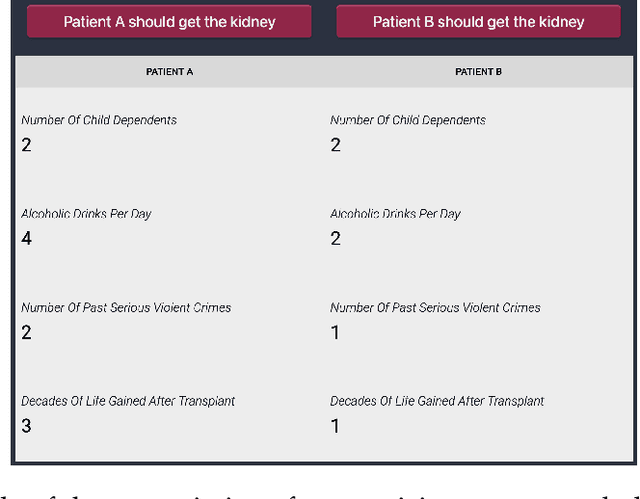This screenshot has height=499, width=640.
Task: Click Patient B's child dependents value 2
Action: coord(336,145)
